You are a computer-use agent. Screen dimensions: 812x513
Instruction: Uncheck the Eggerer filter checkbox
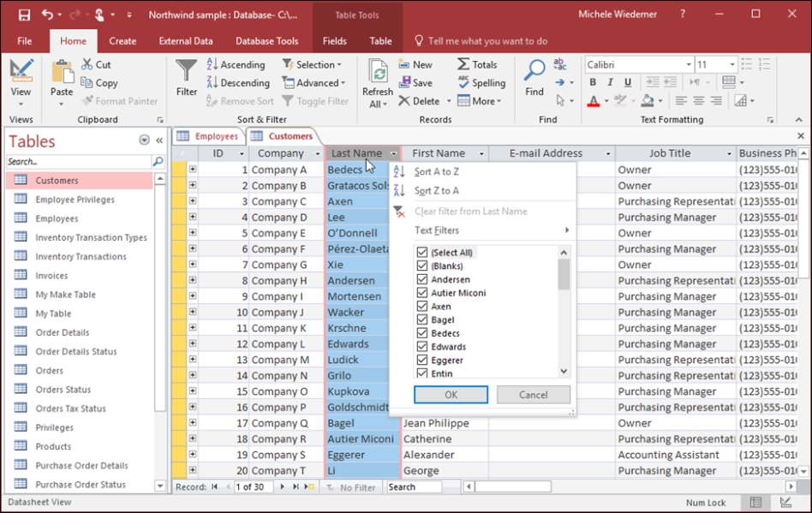point(422,360)
